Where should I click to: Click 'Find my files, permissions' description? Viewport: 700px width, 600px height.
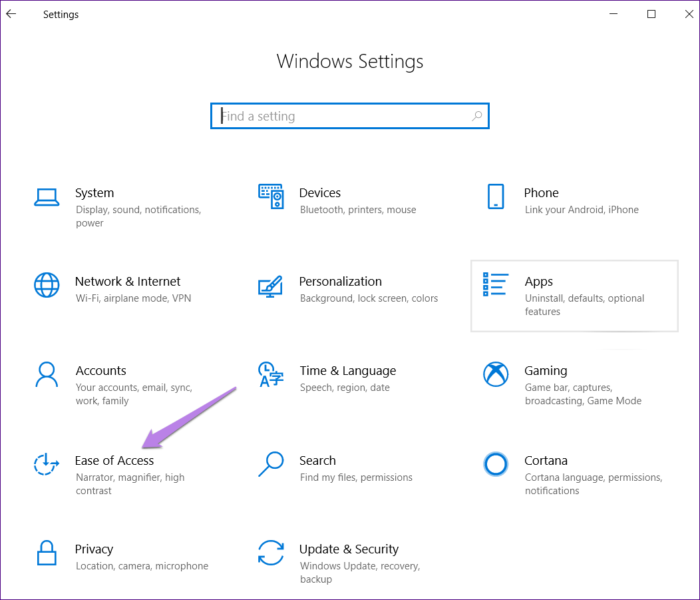356,477
